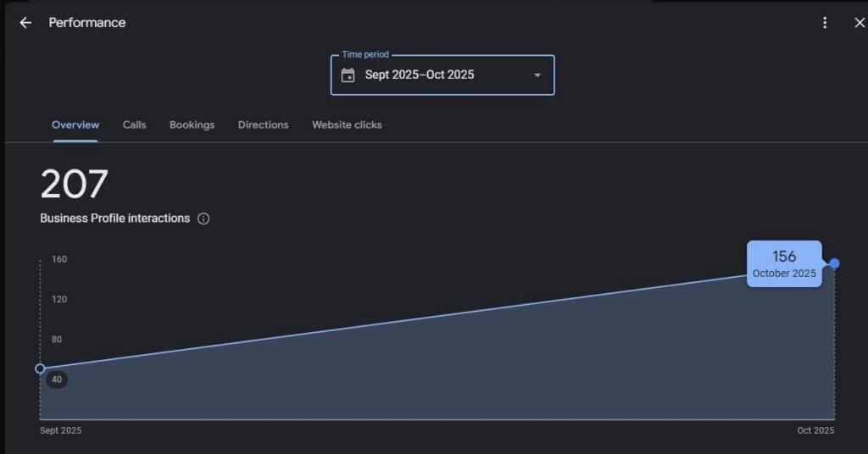Select the Sept 2025 data point on chart

(x=40, y=368)
